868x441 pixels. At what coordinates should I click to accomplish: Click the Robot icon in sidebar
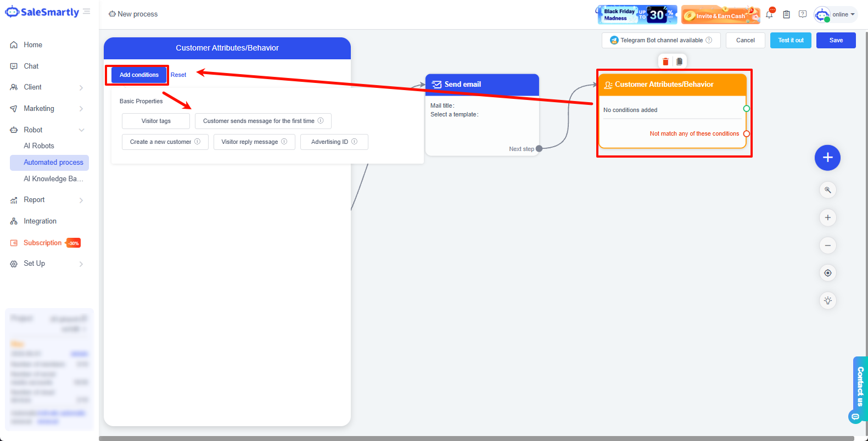[14, 130]
